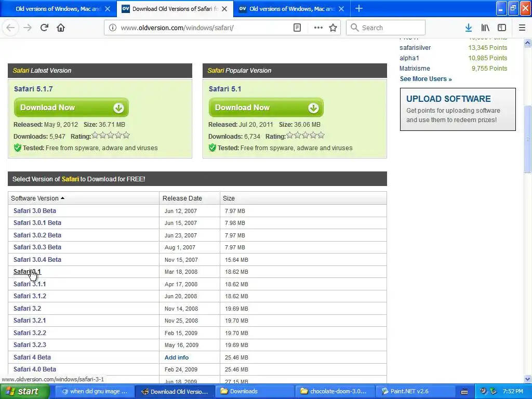Close the first Old versions of Windows tab
Screen dimensions: 532x399
(x=108, y=9)
